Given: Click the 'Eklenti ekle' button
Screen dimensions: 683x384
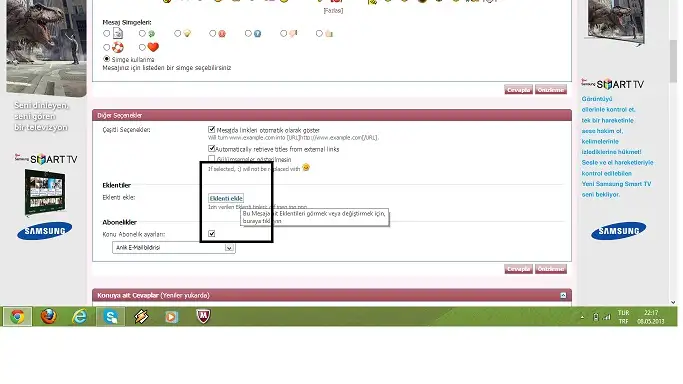Looking at the screenshot, I should pyautogui.click(x=226, y=198).
